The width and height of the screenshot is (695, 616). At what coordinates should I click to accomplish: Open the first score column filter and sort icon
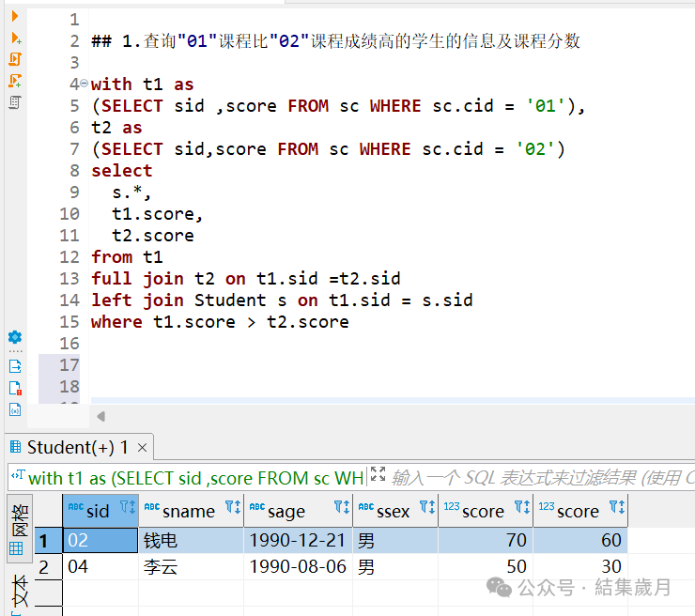(522, 506)
